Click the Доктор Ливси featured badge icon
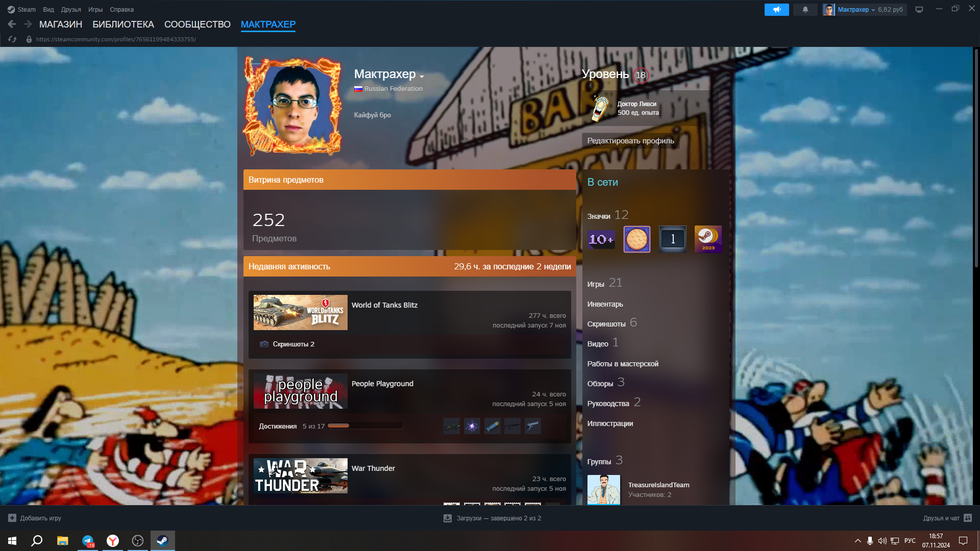Image resolution: width=980 pixels, height=551 pixels. 600,108
